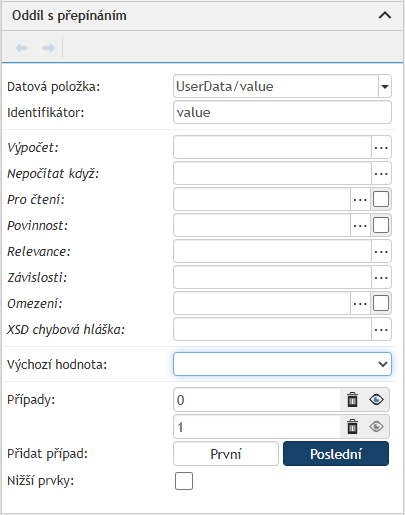Add a case with the První button
The height and width of the screenshot is (515, 405).
226,454
